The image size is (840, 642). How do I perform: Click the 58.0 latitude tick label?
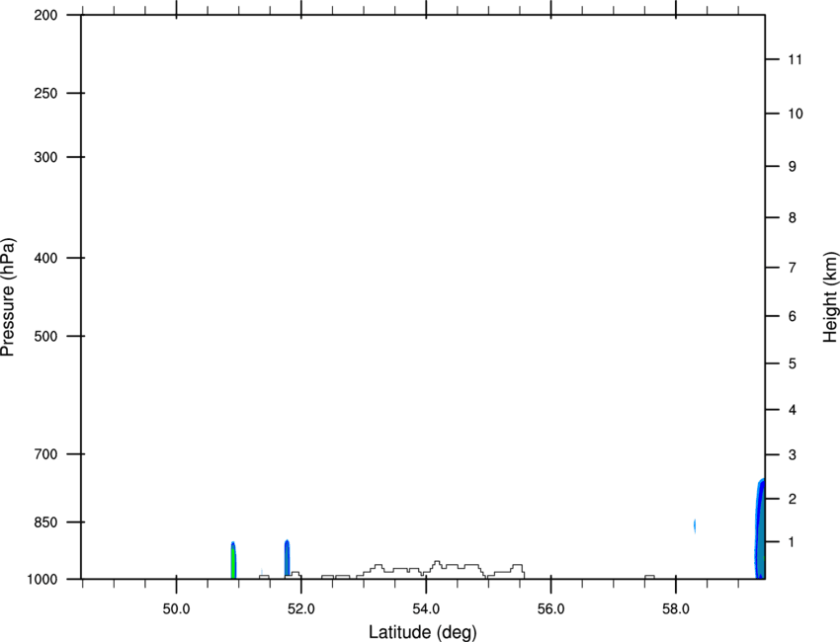pyautogui.click(x=676, y=609)
